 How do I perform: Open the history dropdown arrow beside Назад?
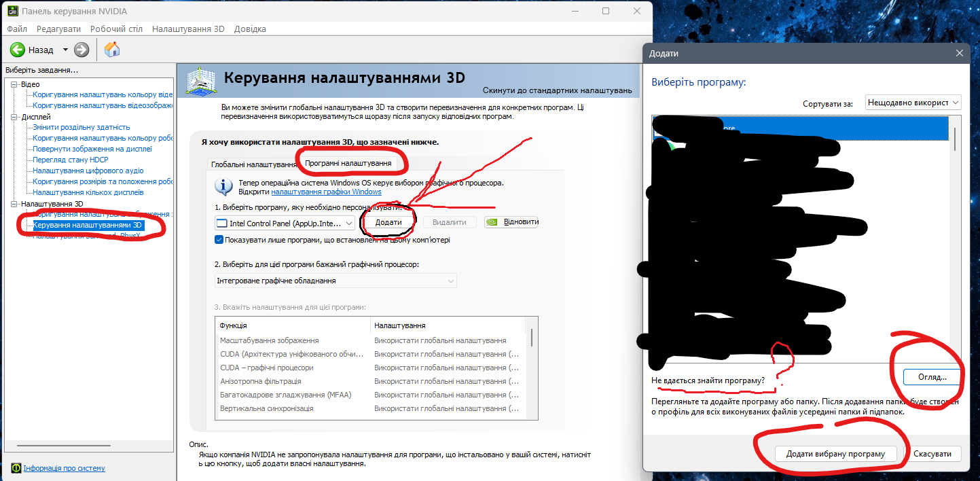point(65,50)
